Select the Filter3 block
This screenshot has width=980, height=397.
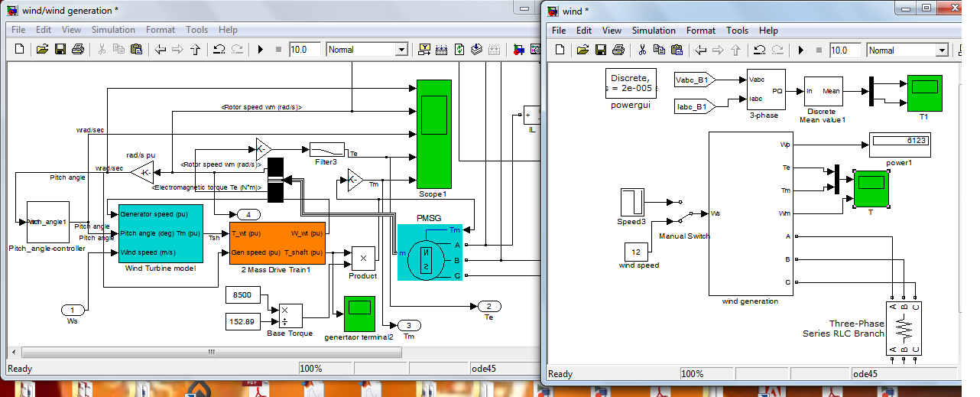point(327,149)
